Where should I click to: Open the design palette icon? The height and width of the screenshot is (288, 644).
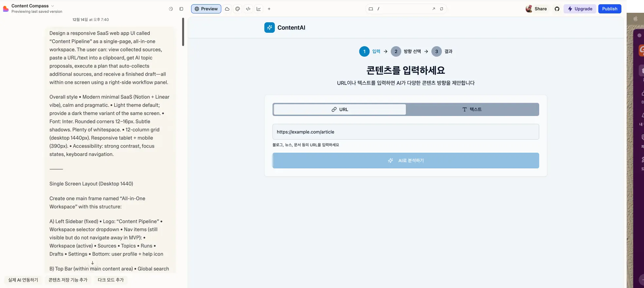coord(237,9)
